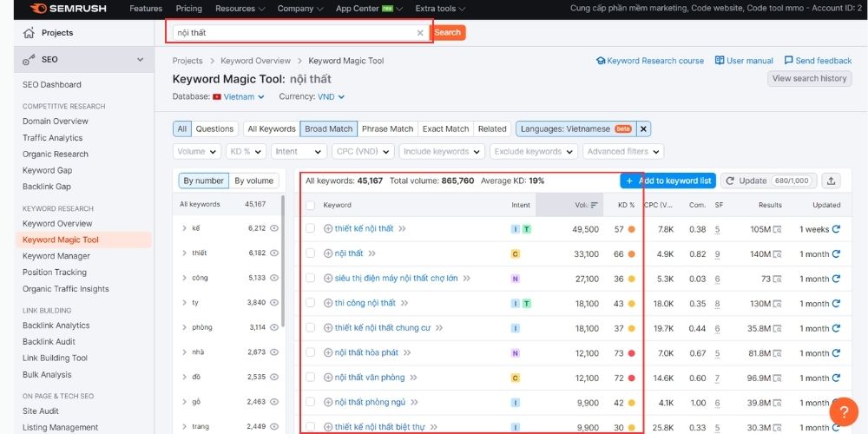This screenshot has width=868, height=434.
Task: Open the Advanced filters dropdown
Action: point(623,152)
